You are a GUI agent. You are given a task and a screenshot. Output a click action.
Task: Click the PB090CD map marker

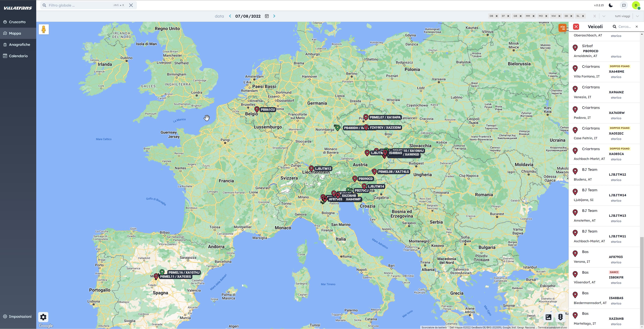(355, 179)
